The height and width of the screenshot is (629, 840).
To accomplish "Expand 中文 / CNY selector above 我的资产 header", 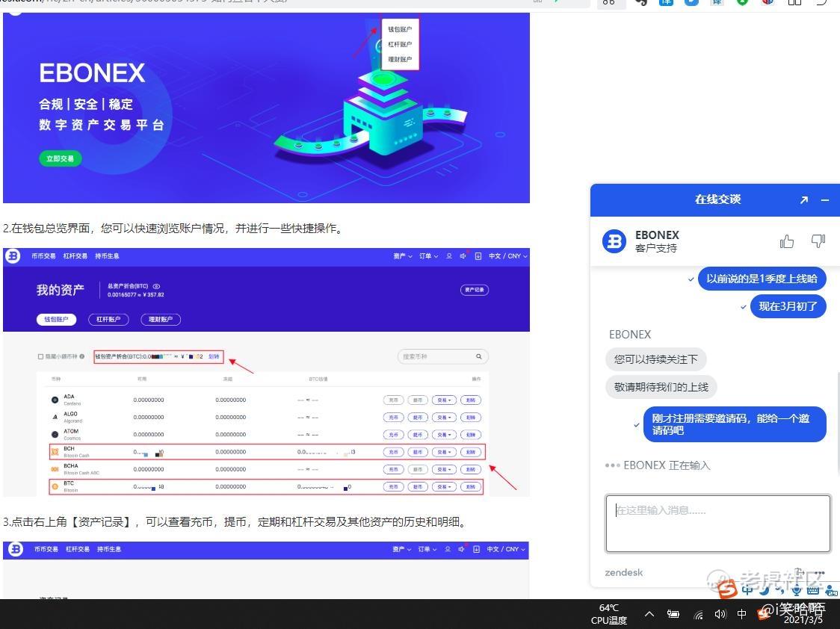I will [x=508, y=256].
